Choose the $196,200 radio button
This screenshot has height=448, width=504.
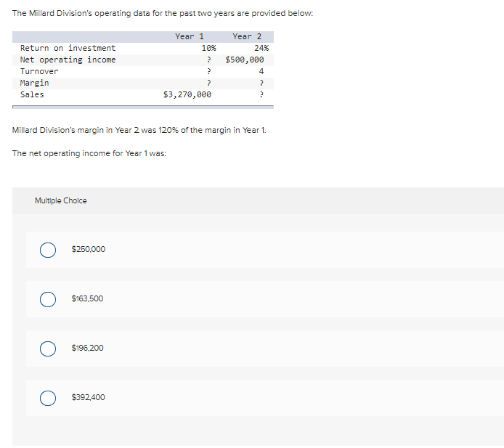pos(48,349)
